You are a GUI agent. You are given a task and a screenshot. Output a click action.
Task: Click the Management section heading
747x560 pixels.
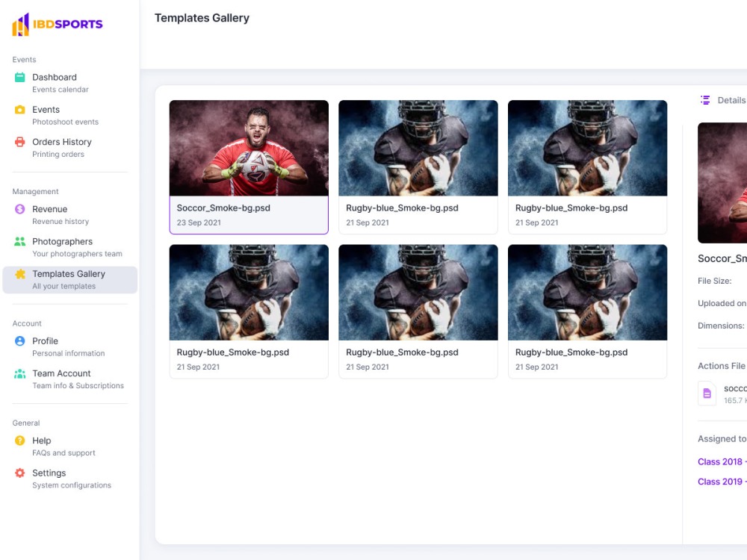[35, 191]
